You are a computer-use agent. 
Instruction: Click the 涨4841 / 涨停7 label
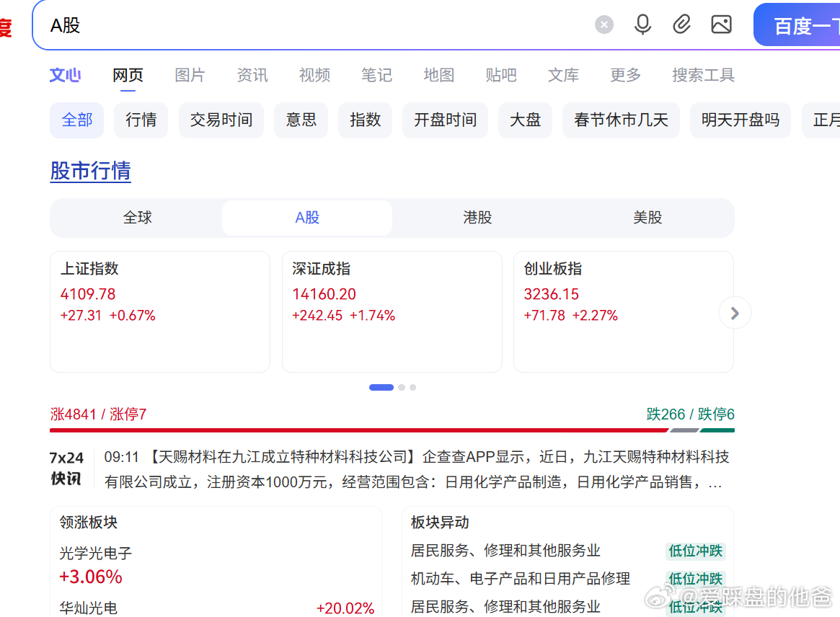pos(98,414)
